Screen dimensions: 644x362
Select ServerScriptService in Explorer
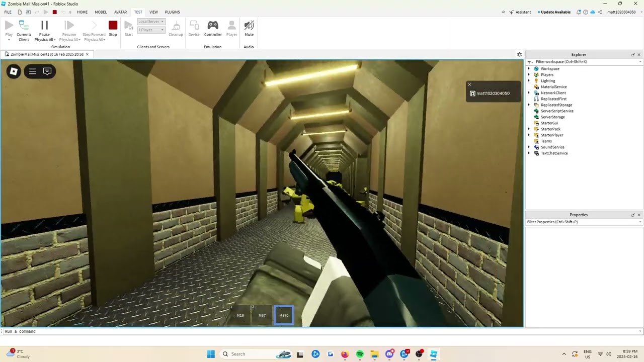pos(557,111)
